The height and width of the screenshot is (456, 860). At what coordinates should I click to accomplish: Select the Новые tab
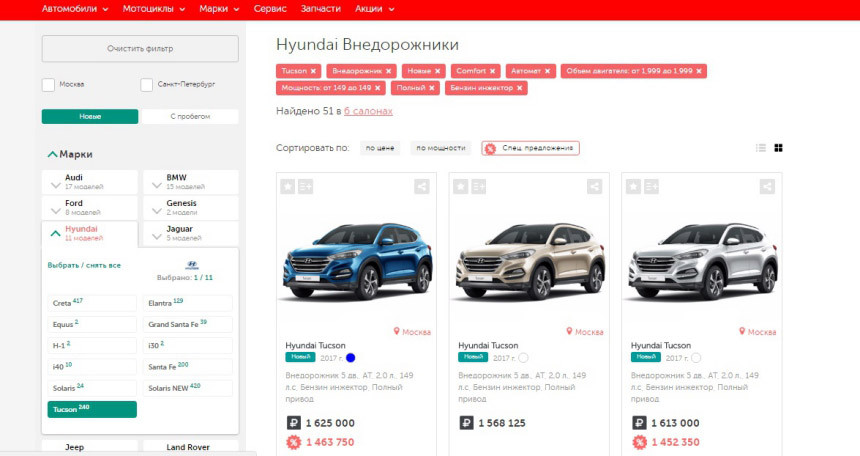pos(90,116)
